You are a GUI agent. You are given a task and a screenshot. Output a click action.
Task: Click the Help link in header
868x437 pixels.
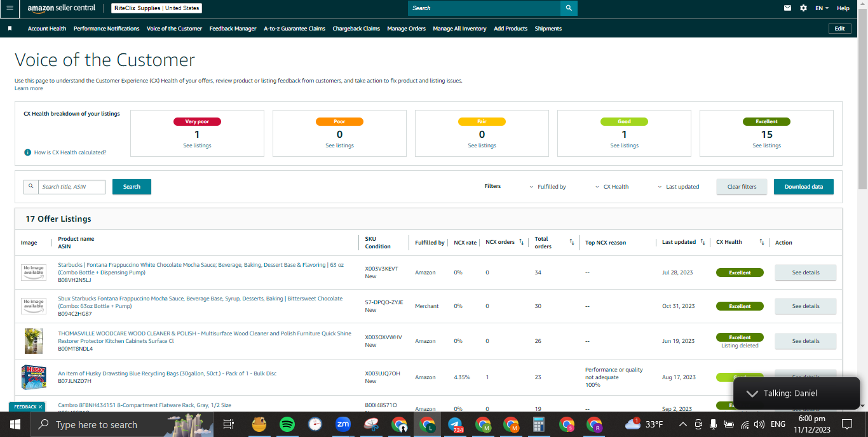[843, 8]
